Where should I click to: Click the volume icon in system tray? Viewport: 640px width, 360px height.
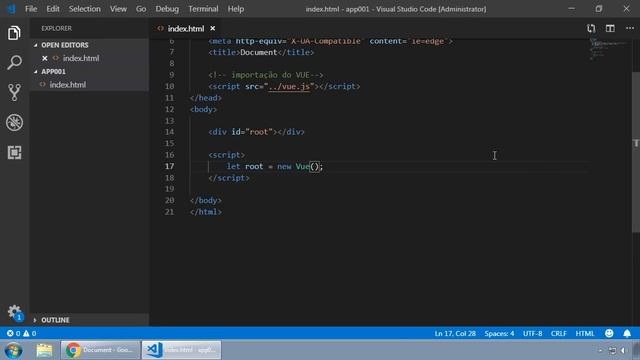pyautogui.click(x=624, y=351)
